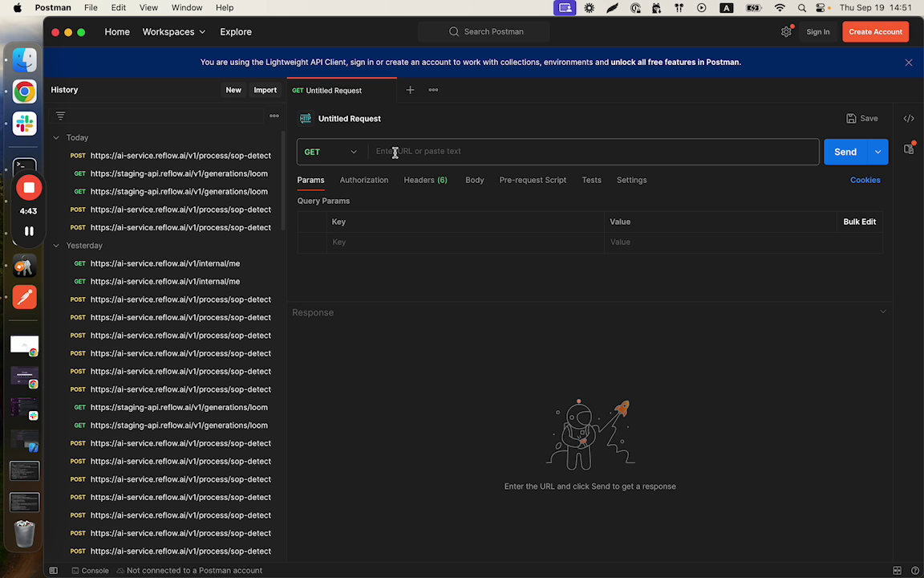Click 'Not connected to a Postman account' status

(189, 570)
